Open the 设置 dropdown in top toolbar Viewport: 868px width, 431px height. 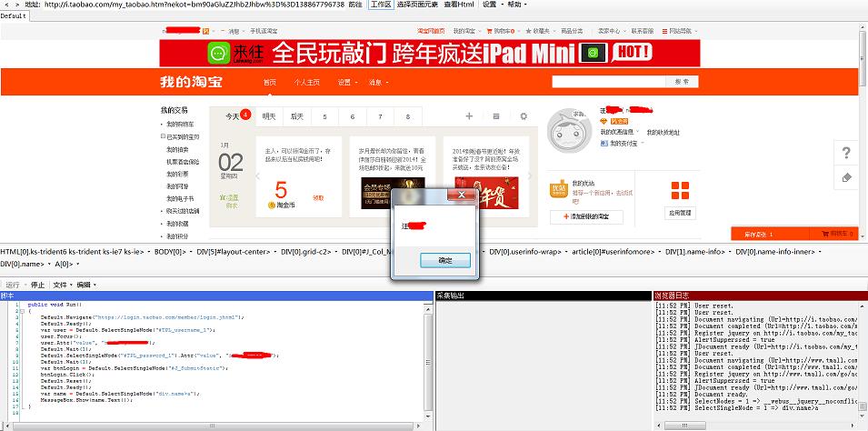492,5
